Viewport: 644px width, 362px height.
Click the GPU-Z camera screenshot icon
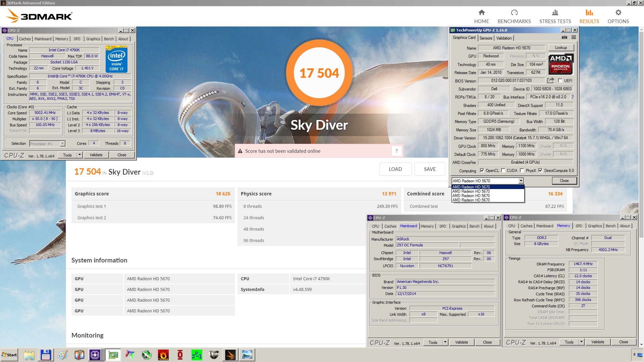(x=565, y=38)
